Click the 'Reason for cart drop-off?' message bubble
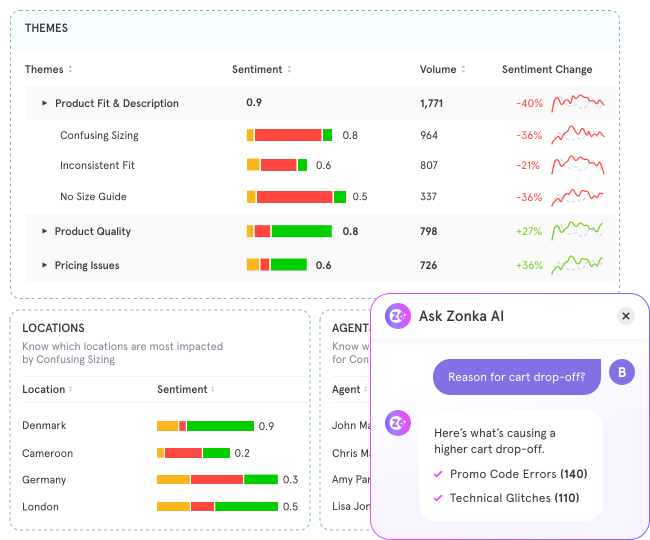This screenshot has width=650, height=540. (x=517, y=377)
